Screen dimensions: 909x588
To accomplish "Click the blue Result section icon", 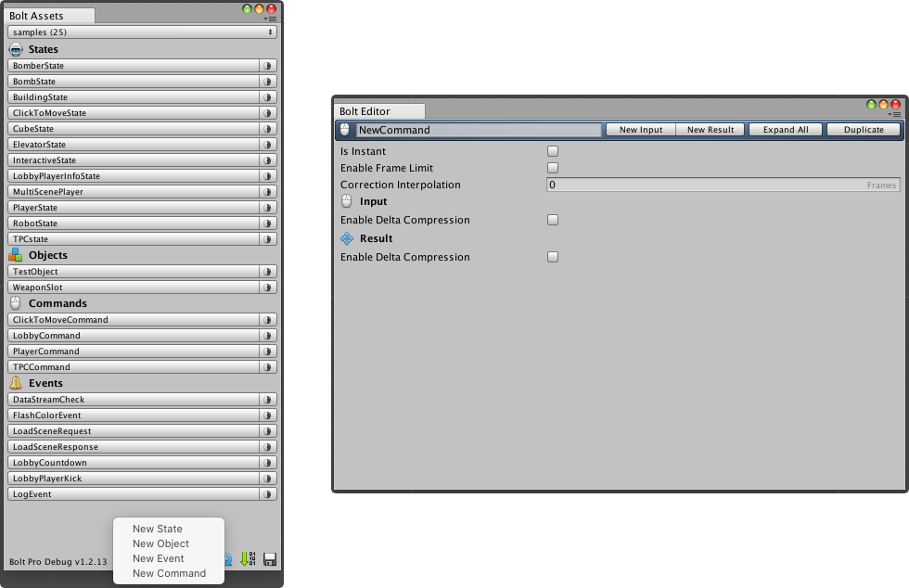I will [345, 237].
